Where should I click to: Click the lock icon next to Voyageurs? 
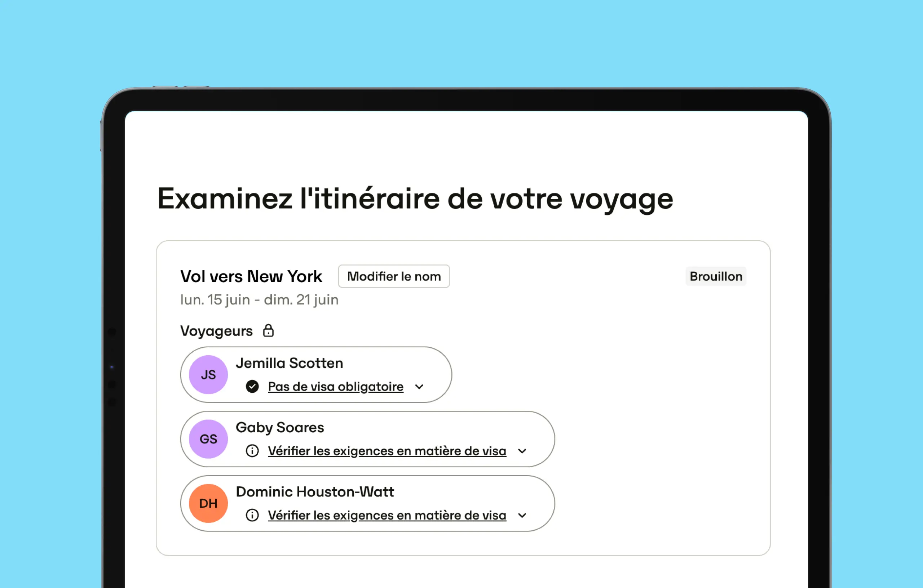tap(268, 331)
